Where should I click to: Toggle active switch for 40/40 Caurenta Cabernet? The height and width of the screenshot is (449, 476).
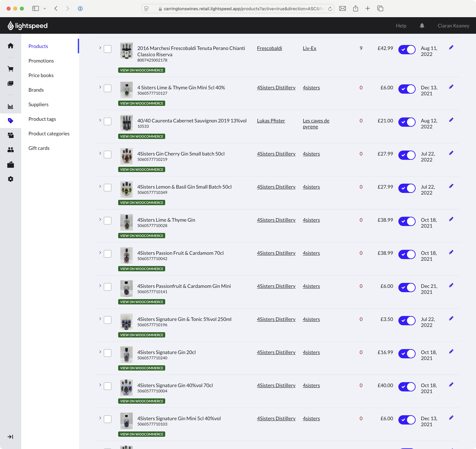407,122
